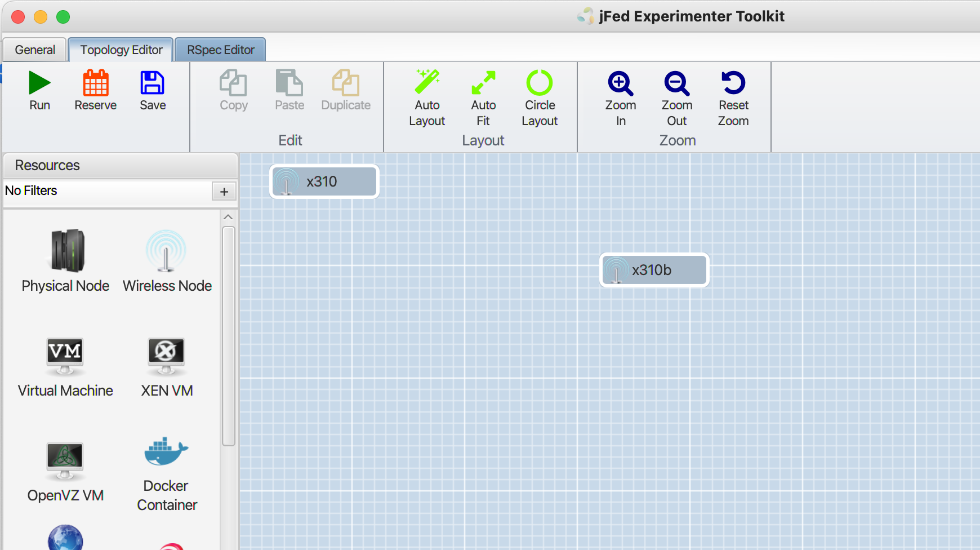
Task: Open the RSpec Editor tab
Action: pyautogui.click(x=220, y=50)
